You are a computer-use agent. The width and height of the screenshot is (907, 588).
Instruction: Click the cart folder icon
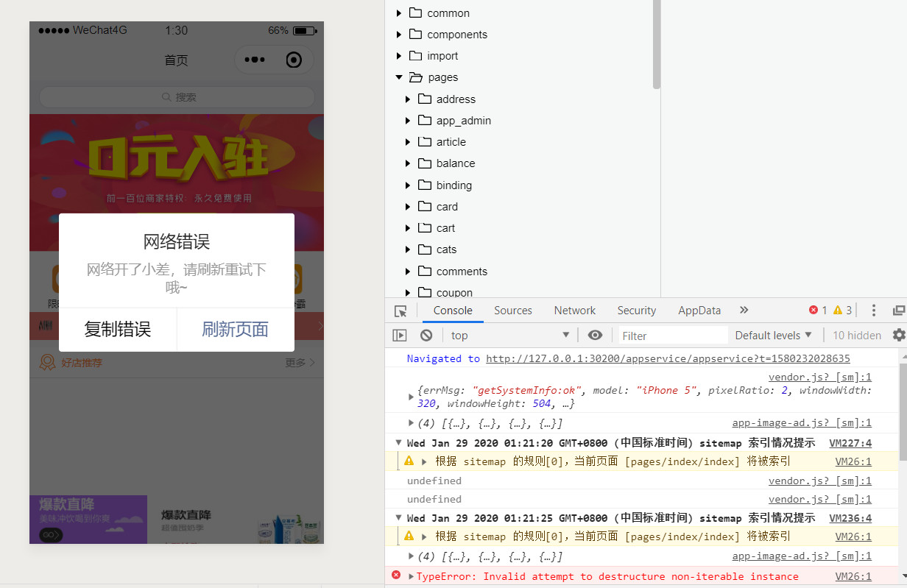click(x=425, y=227)
